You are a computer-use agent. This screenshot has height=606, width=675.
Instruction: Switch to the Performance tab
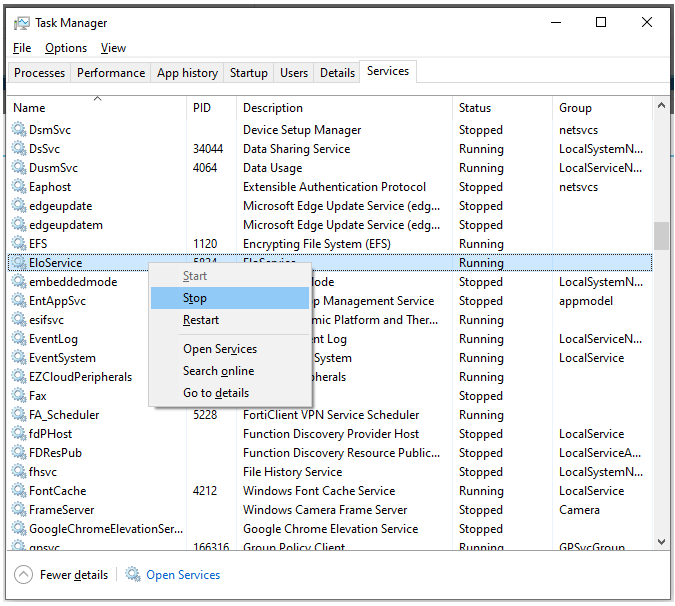pos(111,73)
